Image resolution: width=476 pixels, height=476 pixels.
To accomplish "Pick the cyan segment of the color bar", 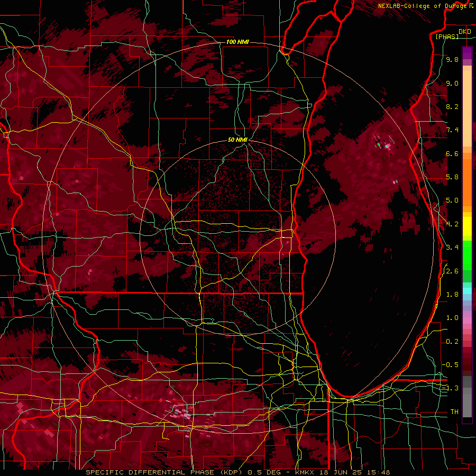I will coord(467,291).
